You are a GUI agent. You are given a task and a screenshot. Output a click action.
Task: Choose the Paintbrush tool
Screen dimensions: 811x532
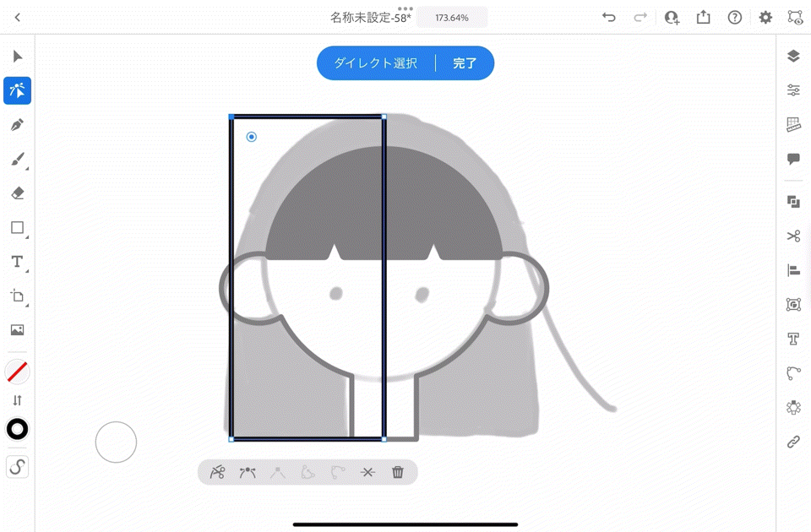[x=17, y=160]
